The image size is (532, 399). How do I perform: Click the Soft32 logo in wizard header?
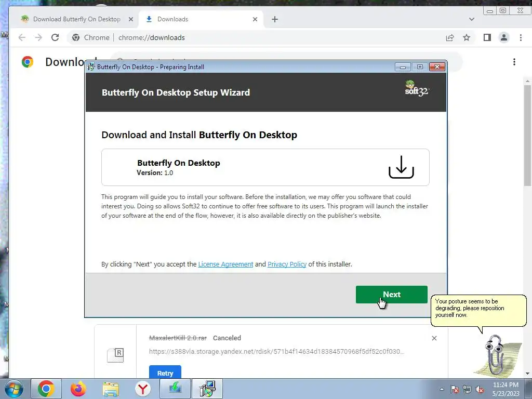click(417, 88)
